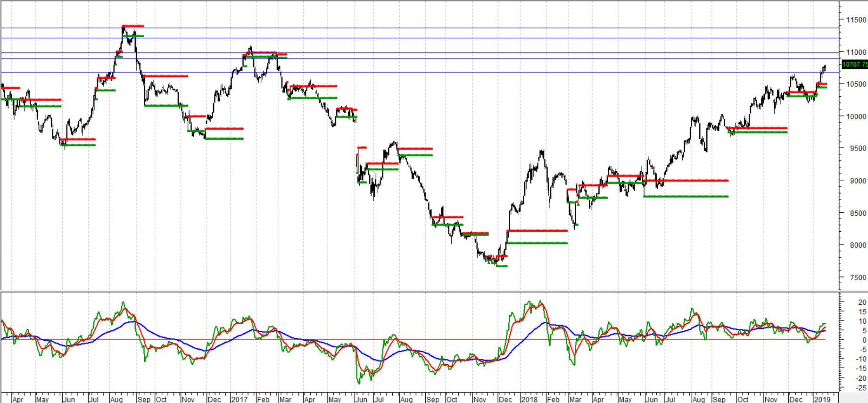Click the 9000 price axis label
The image size is (868, 403).
(858, 181)
